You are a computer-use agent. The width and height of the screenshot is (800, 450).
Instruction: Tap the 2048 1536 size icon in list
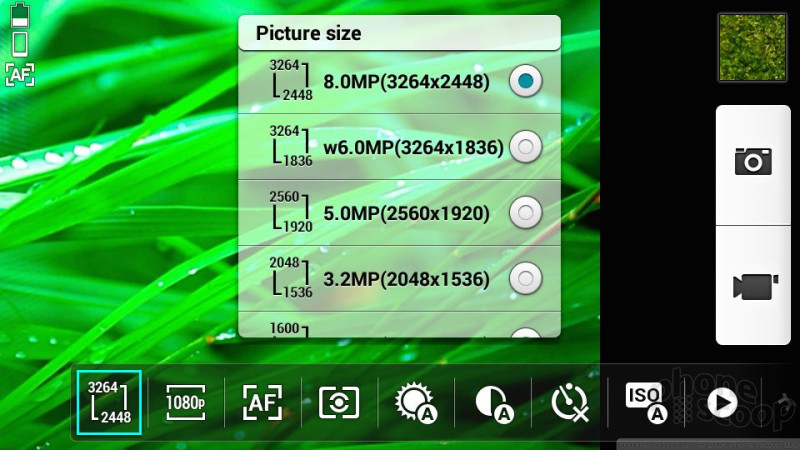coord(291,278)
